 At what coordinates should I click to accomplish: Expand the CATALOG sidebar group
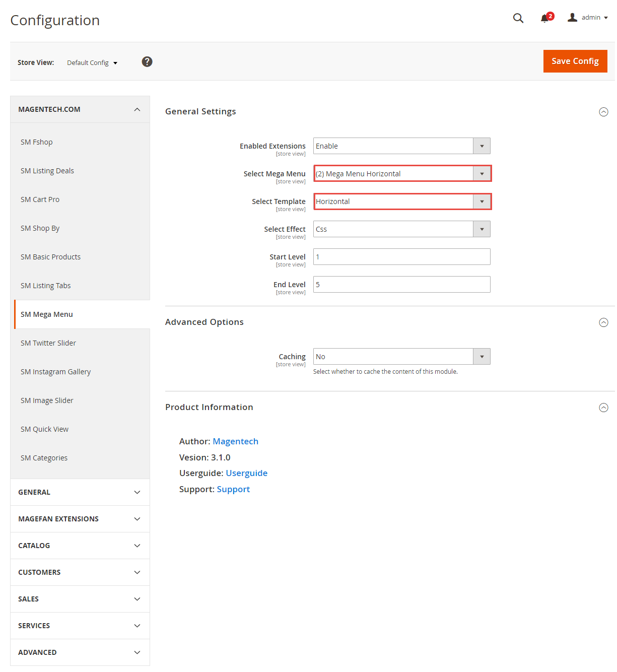tap(80, 546)
